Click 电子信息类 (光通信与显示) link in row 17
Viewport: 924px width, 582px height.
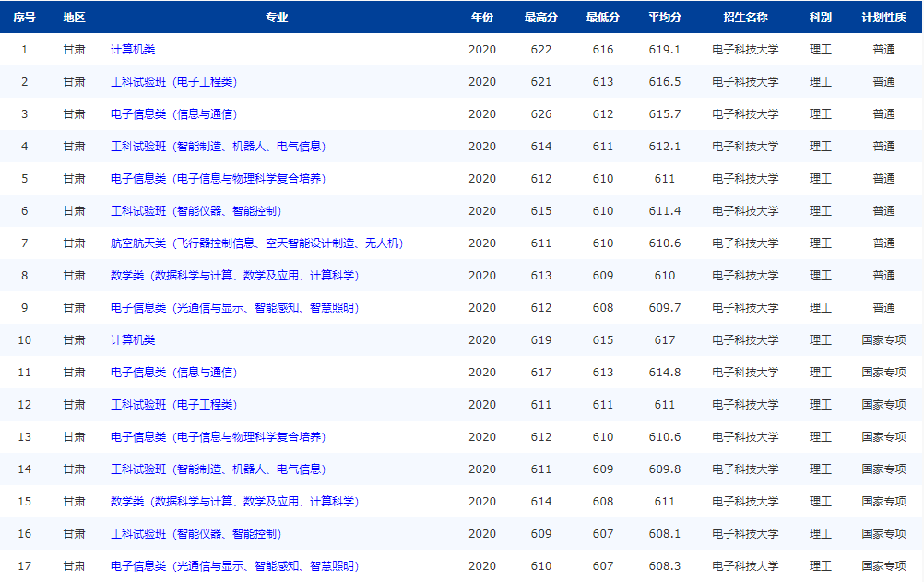pyautogui.click(x=234, y=565)
